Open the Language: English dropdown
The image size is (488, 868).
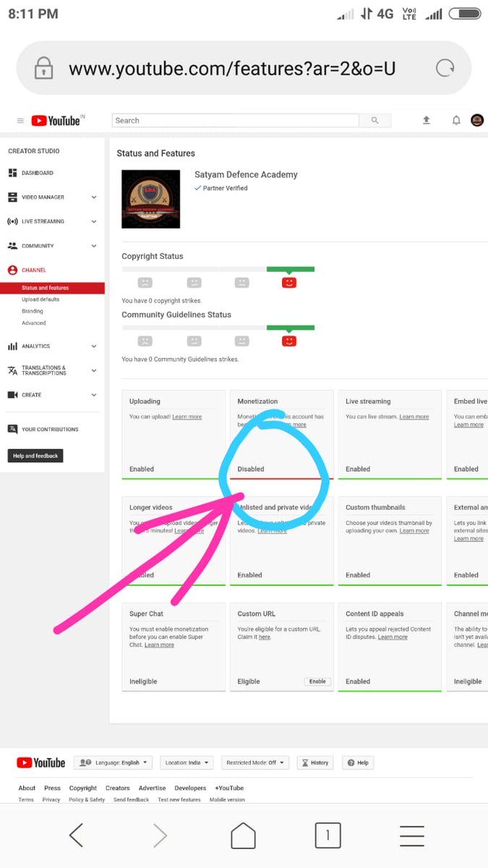114,762
